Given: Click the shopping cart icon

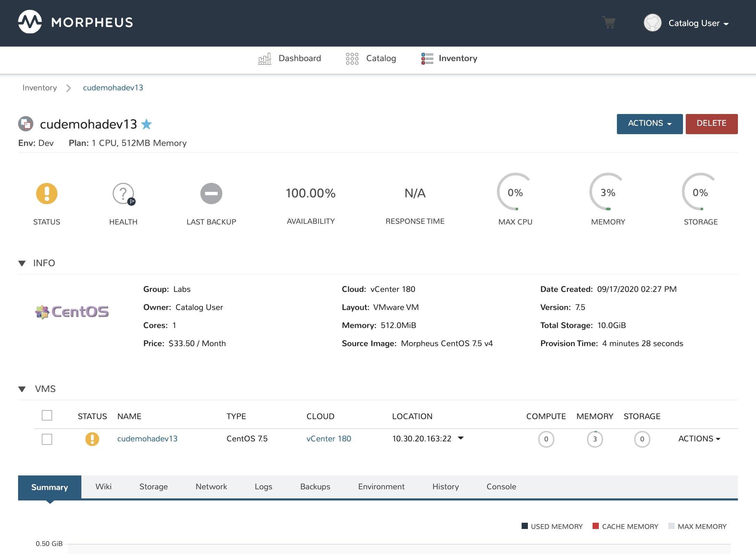Looking at the screenshot, I should coord(609,23).
